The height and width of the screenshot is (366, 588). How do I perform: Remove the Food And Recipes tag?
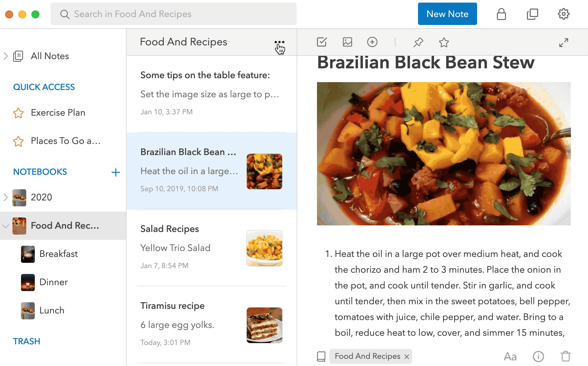[x=406, y=356]
